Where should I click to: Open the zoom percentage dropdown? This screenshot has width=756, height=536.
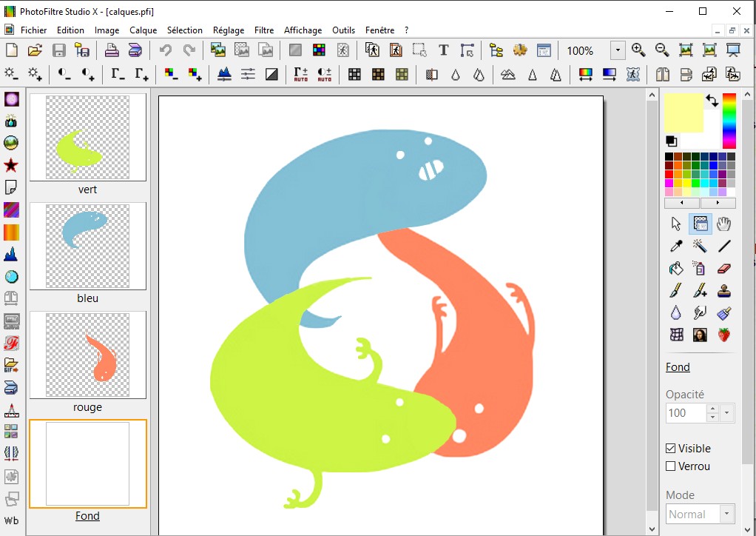tap(618, 50)
